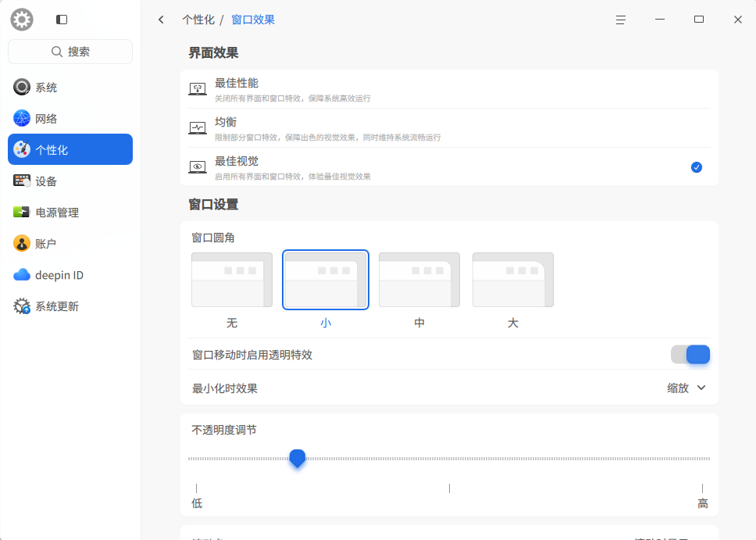Click the 均衡 laptop pulse icon
The width and height of the screenshot is (756, 540).
[x=198, y=128]
